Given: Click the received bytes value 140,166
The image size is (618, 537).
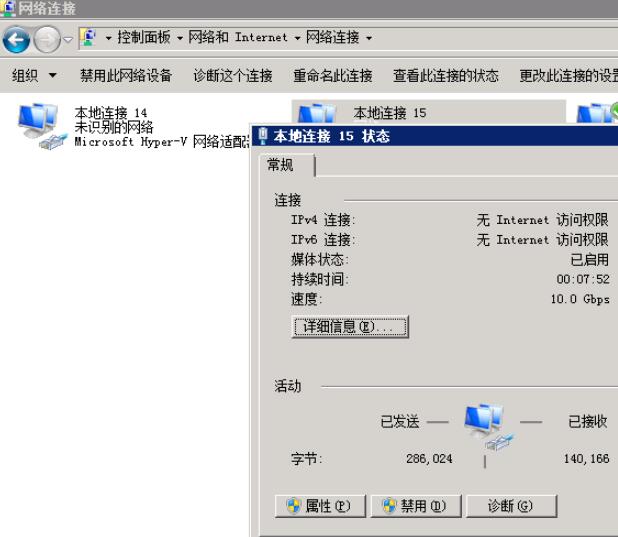Looking at the screenshot, I should click(586, 459).
